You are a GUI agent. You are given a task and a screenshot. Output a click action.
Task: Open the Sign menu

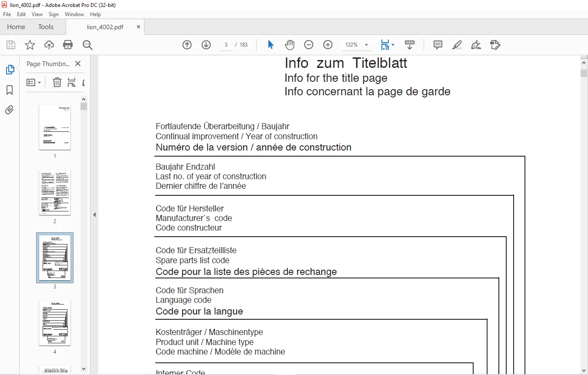click(x=53, y=14)
